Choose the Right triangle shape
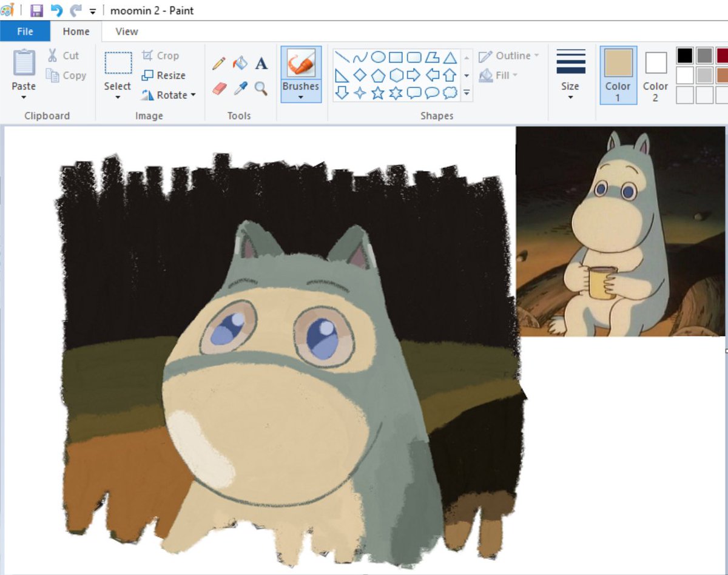 (x=342, y=75)
